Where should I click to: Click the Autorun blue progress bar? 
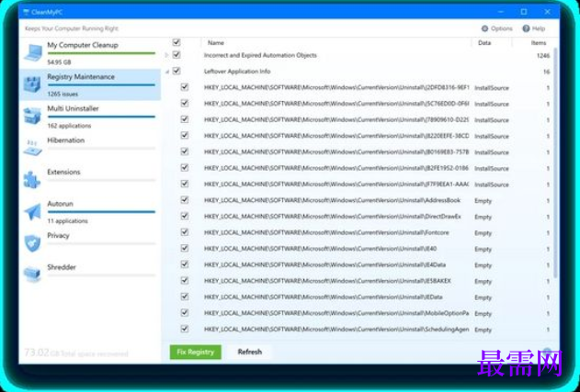coord(101,212)
